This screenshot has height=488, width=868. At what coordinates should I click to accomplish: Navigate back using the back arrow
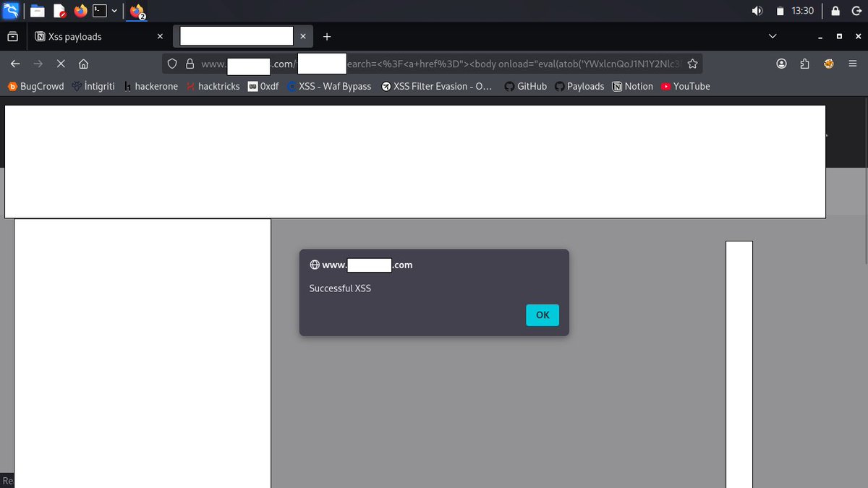point(14,64)
